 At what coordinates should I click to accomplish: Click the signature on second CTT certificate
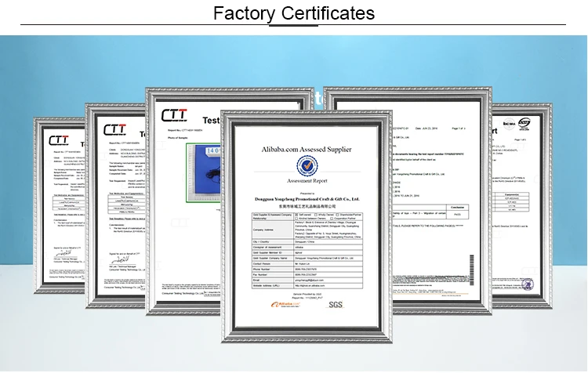121,260
